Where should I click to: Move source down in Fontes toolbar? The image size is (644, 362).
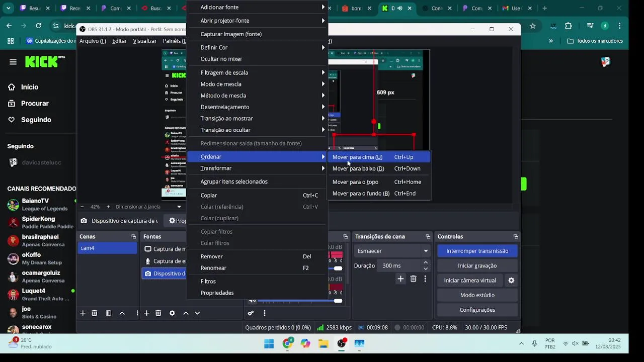(x=197, y=313)
